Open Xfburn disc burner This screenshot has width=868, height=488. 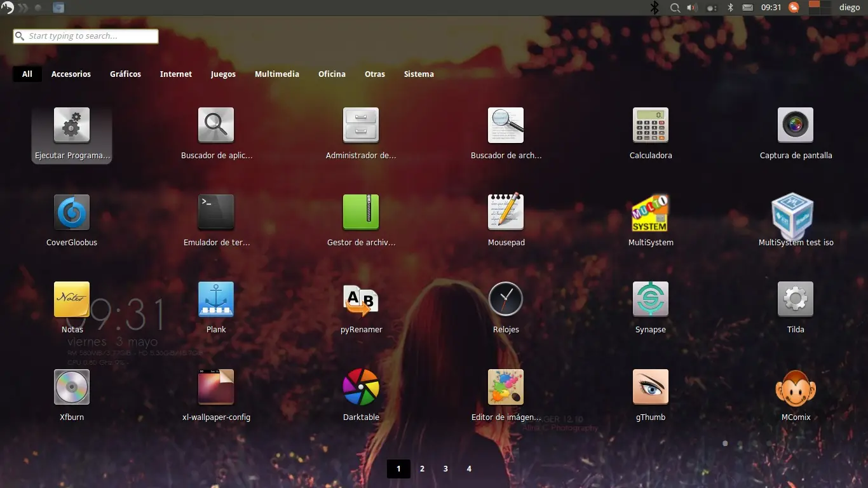(x=72, y=387)
